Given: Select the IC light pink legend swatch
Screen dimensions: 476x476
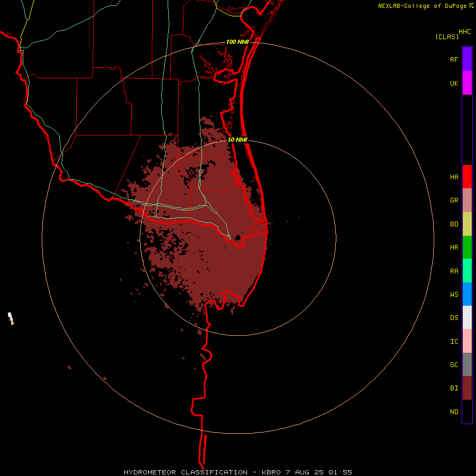Looking at the screenshot, I should [467, 341].
